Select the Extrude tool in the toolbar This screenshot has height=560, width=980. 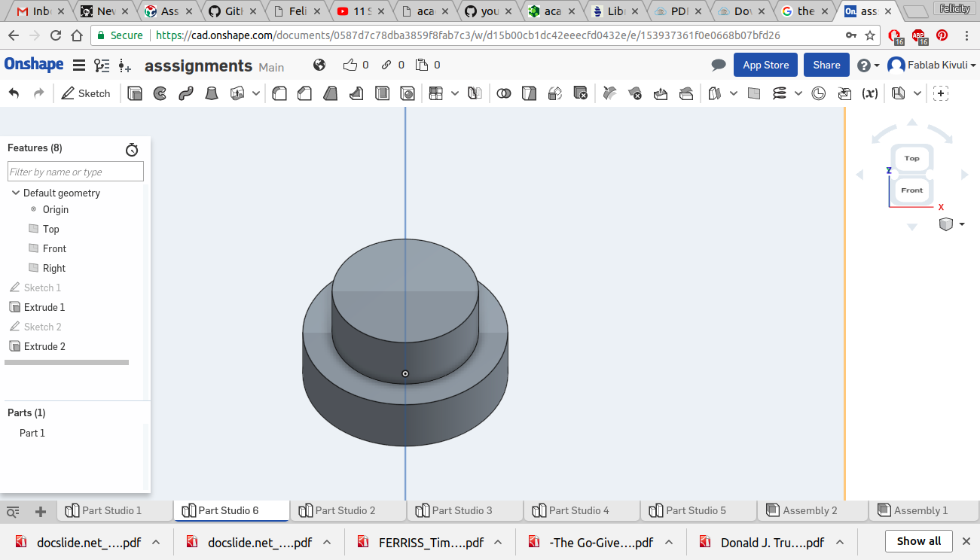pyautogui.click(x=135, y=93)
